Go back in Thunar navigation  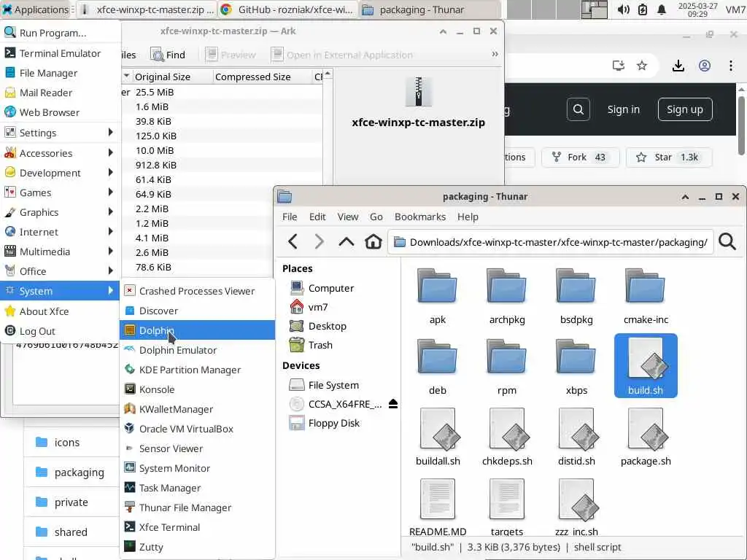[x=293, y=242]
